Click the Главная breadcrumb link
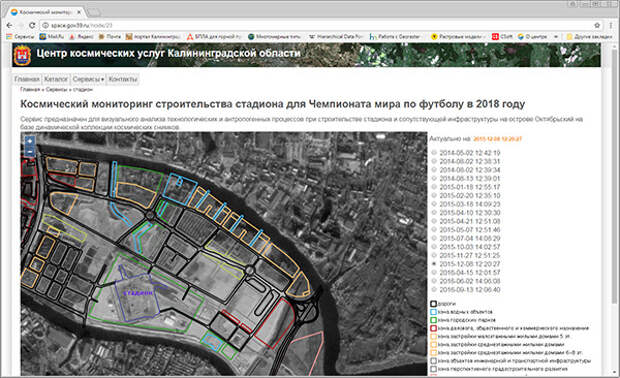This screenshot has width=620, height=378. 30,90
